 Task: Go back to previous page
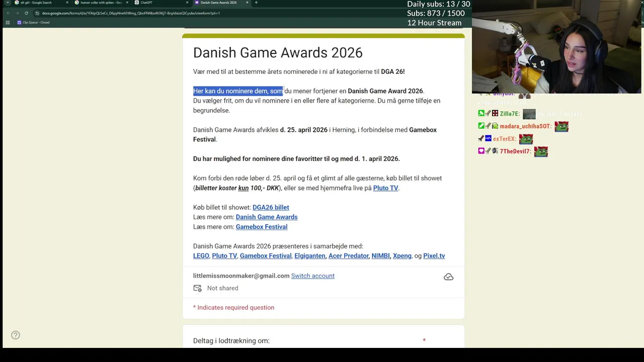pyautogui.click(x=8, y=13)
